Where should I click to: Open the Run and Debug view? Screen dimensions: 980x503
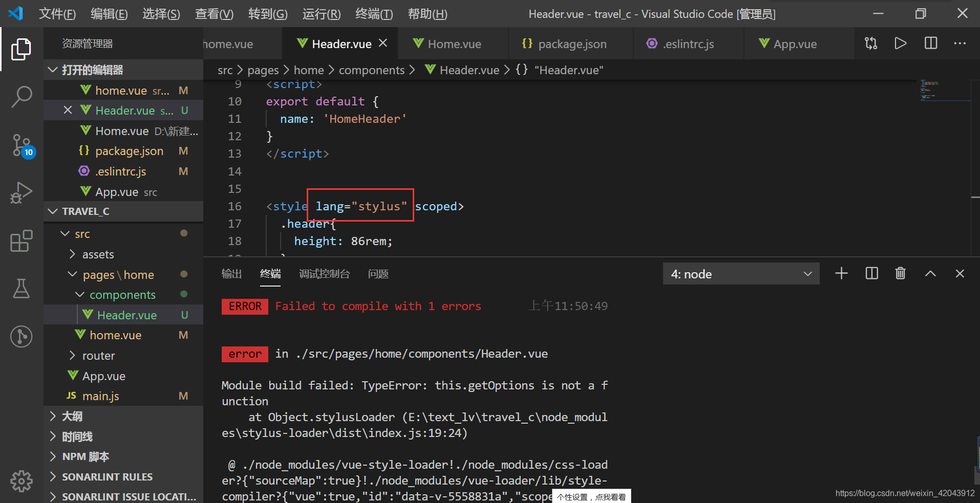pyautogui.click(x=21, y=193)
